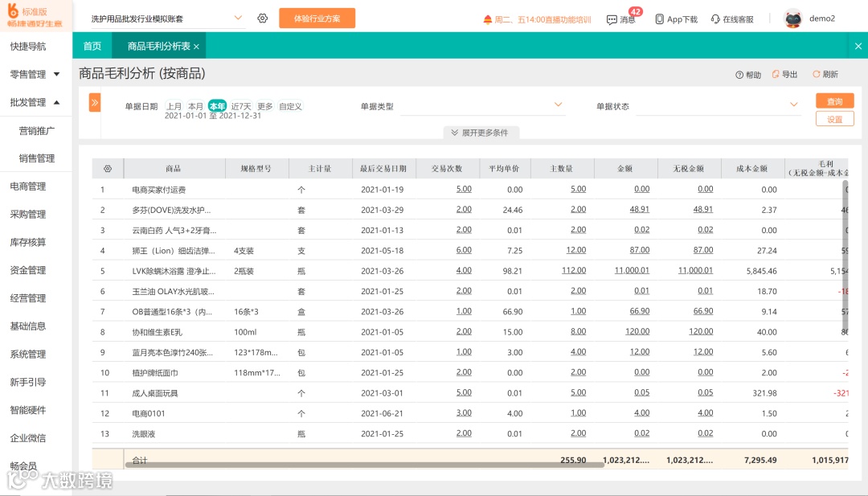Click the date cell 2021-06-21
The height and width of the screenshot is (496, 868).
coord(383,413)
